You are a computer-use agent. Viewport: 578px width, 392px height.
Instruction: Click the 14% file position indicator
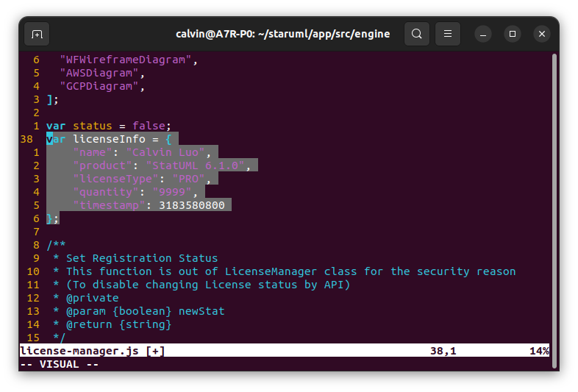pos(539,351)
